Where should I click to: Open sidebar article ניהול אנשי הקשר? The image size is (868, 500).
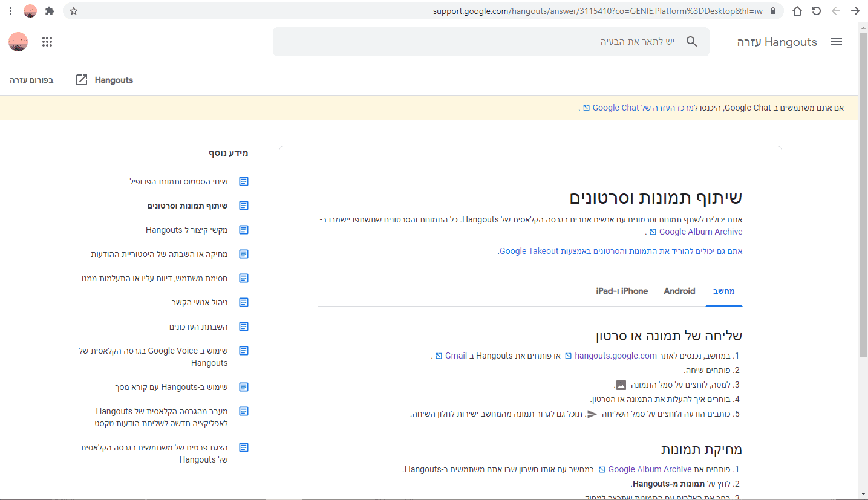[200, 302]
